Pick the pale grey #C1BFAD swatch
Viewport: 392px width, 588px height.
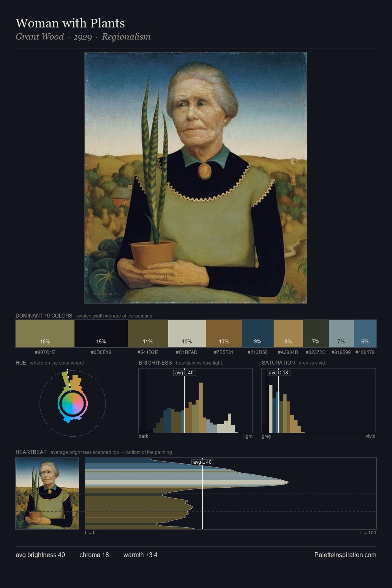coord(187,334)
